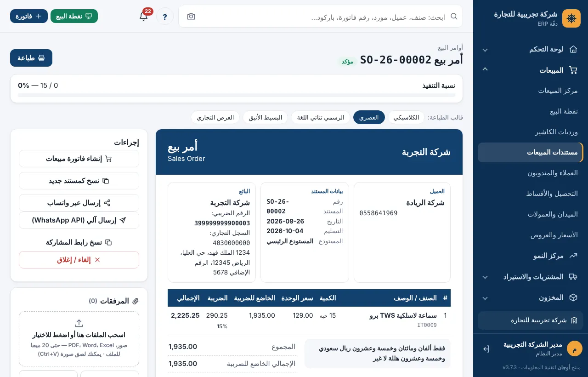Click the company logo icon in sidebar
This screenshot has width=588, height=377.
tap(571, 18)
